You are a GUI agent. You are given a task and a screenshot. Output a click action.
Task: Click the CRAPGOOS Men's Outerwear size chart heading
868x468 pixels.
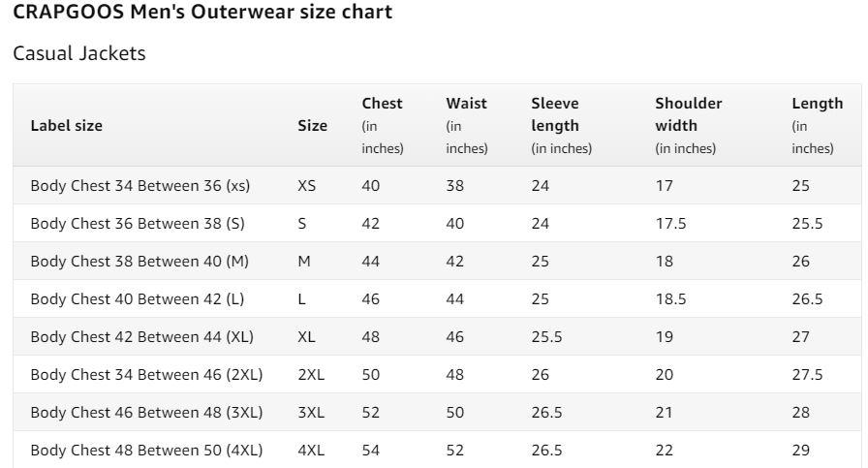[202, 13]
